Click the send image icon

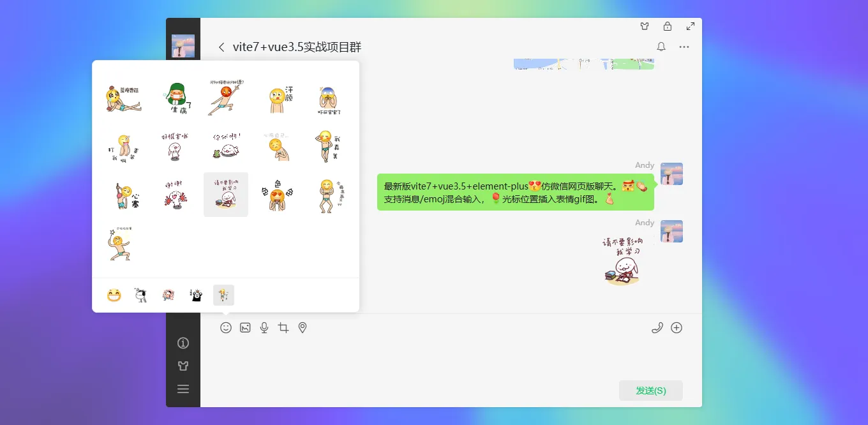(245, 327)
